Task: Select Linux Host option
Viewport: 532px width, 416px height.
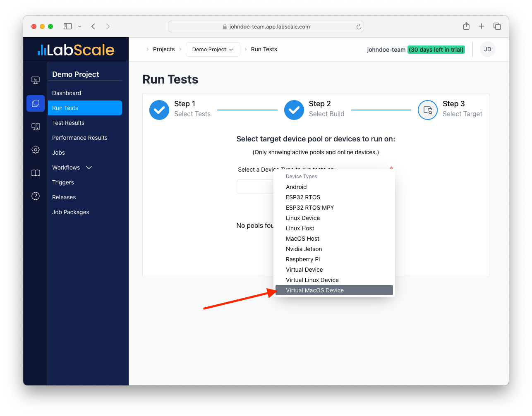Action: tap(334, 228)
